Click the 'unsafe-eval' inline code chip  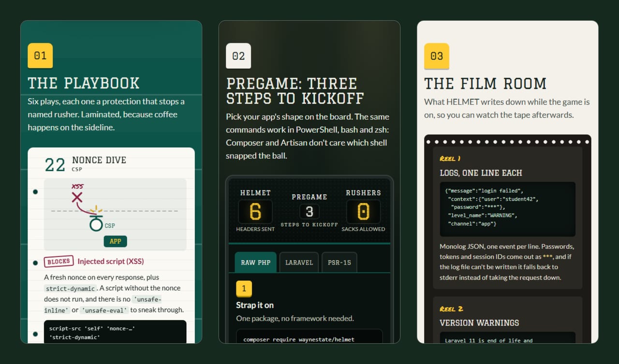(104, 310)
